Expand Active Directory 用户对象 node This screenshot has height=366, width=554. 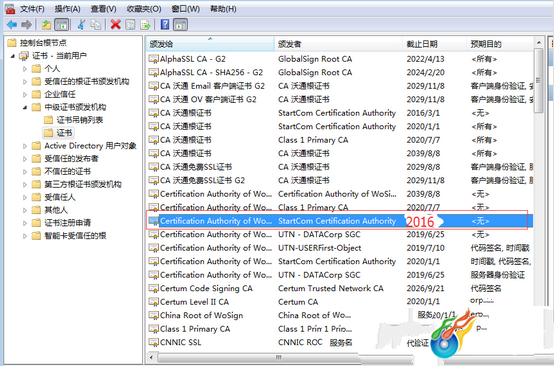25,146
